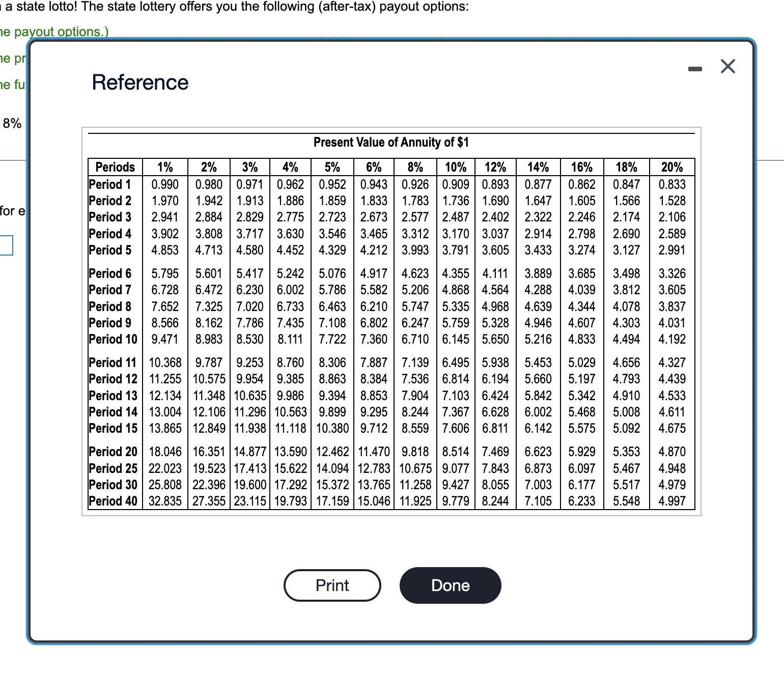Click the input field on the left edge
784x673 pixels.
coord(7,245)
